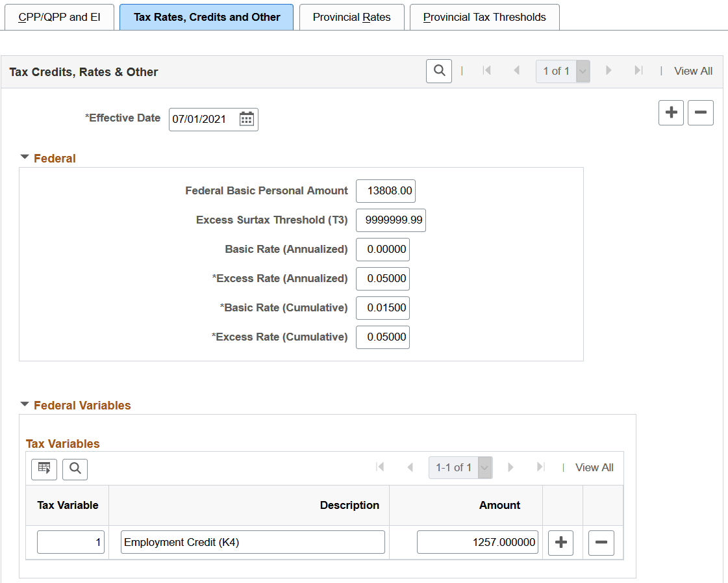This screenshot has height=583, width=728.
Task: Switch to the CPP/QPP and EI tab
Action: [x=59, y=17]
